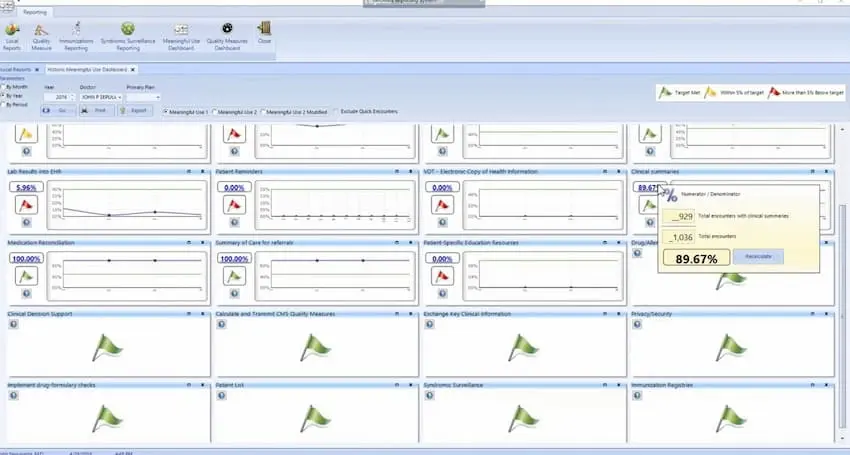
Task: Click the Go button
Action: (58, 111)
